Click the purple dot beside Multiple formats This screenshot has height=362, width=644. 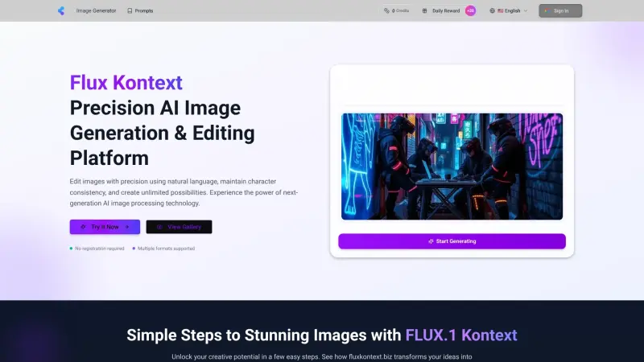[134, 249]
